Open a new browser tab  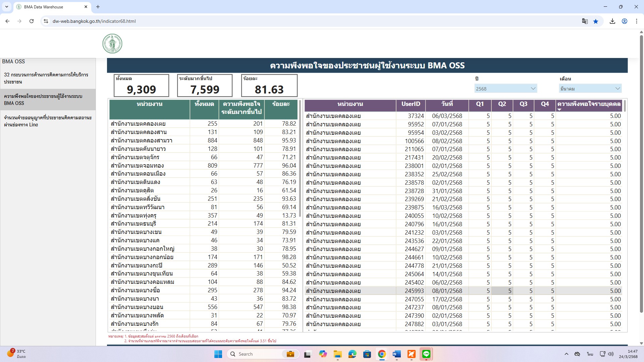click(98, 7)
